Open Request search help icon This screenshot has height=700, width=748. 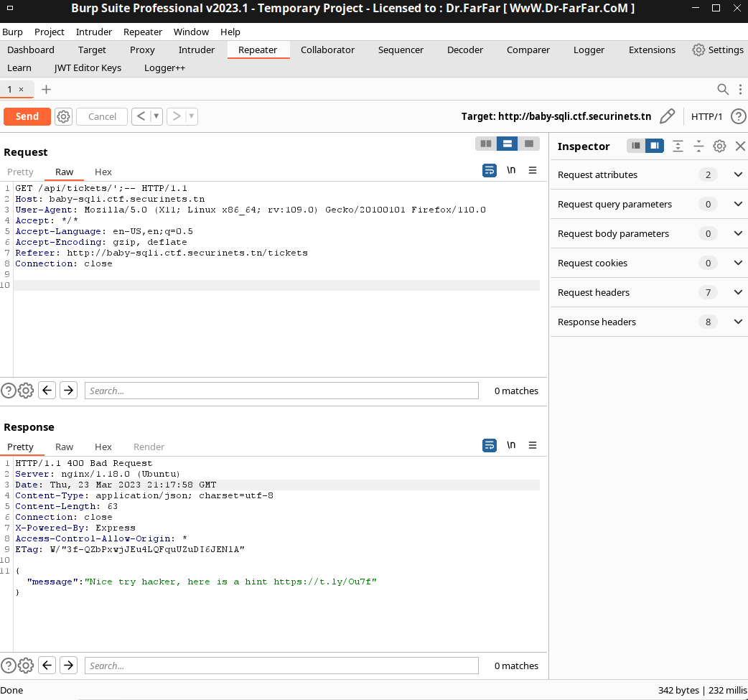[8, 391]
